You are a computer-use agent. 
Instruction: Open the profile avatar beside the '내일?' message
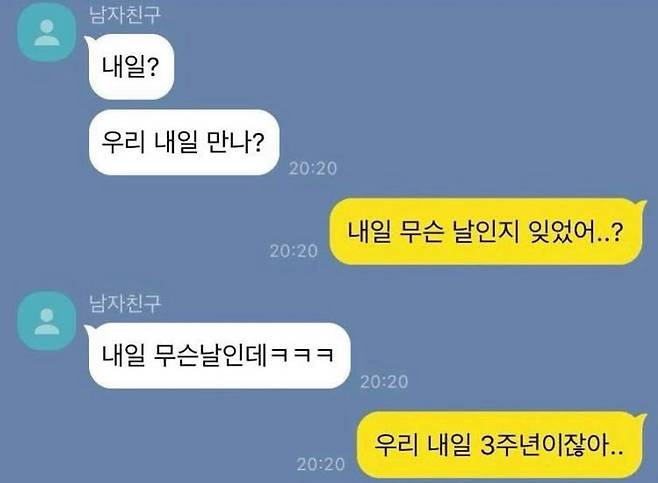coord(47,33)
